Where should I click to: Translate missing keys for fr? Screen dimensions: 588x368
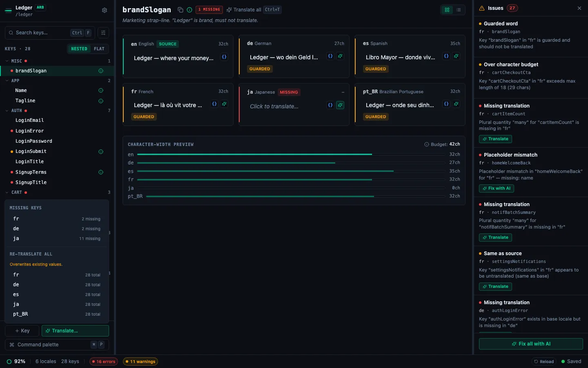[57, 219]
